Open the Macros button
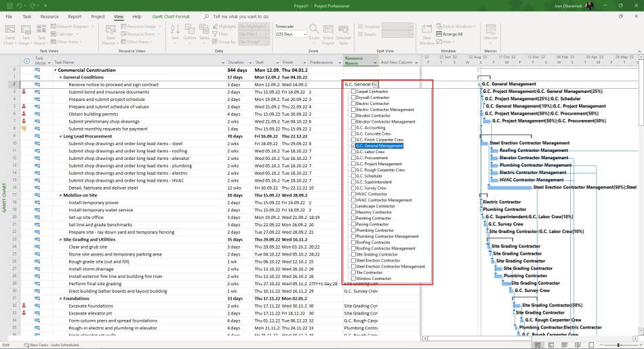Image resolution: width=644 pixels, height=349 pixels. (x=490, y=33)
